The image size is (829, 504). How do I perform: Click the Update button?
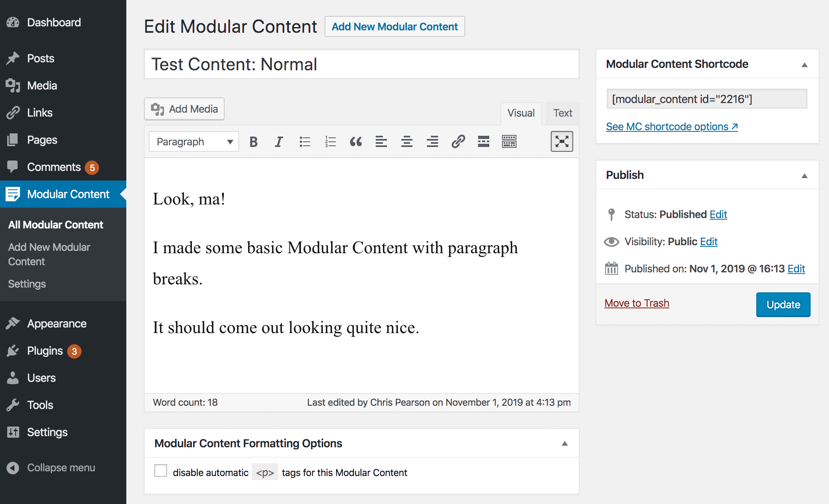(x=783, y=304)
